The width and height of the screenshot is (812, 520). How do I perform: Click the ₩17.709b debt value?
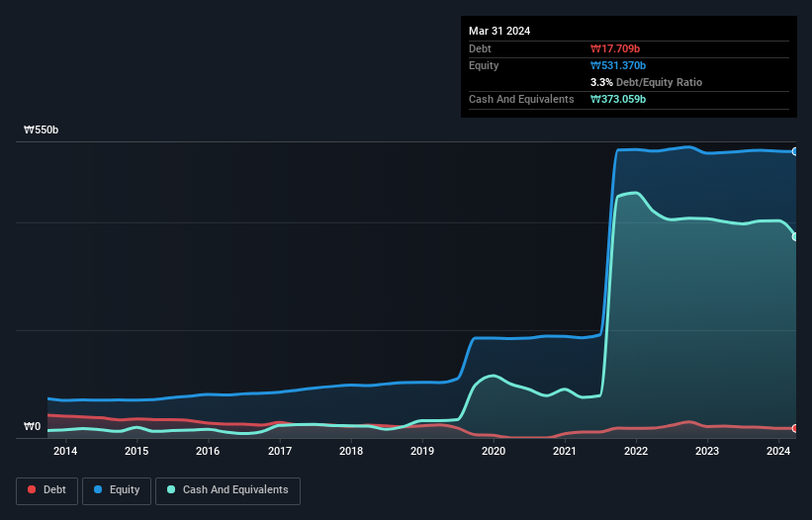(x=615, y=48)
